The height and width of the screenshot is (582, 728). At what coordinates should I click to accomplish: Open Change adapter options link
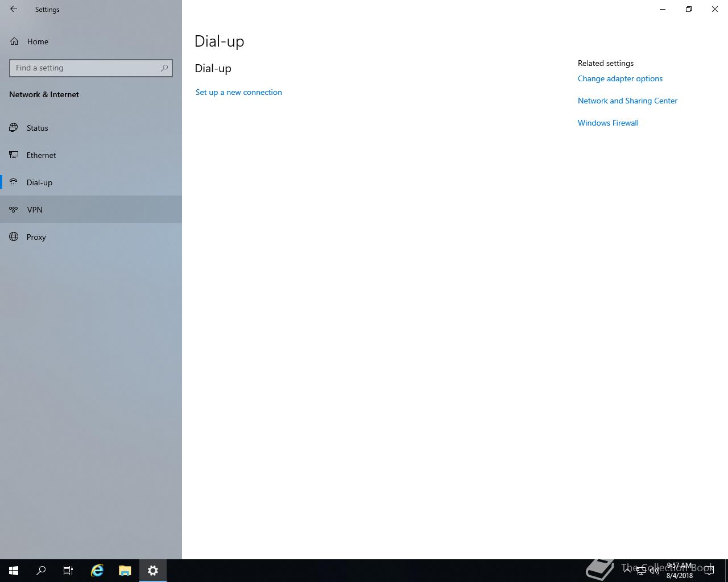620,78
